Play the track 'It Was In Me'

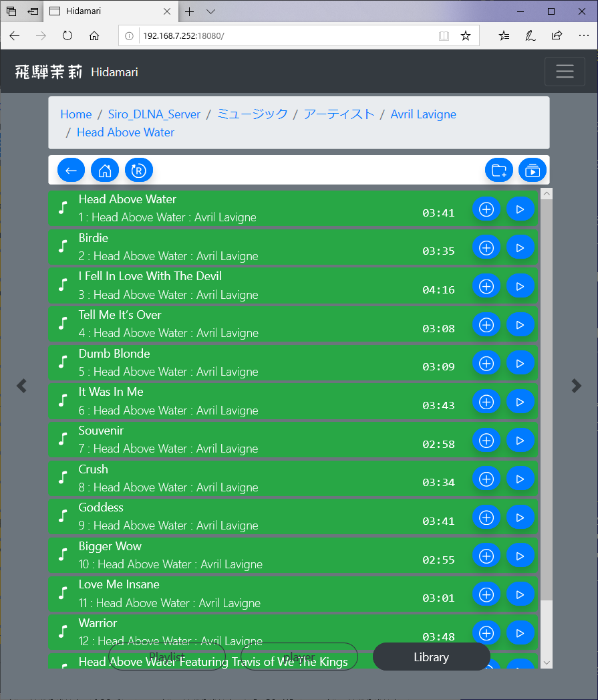[520, 402]
